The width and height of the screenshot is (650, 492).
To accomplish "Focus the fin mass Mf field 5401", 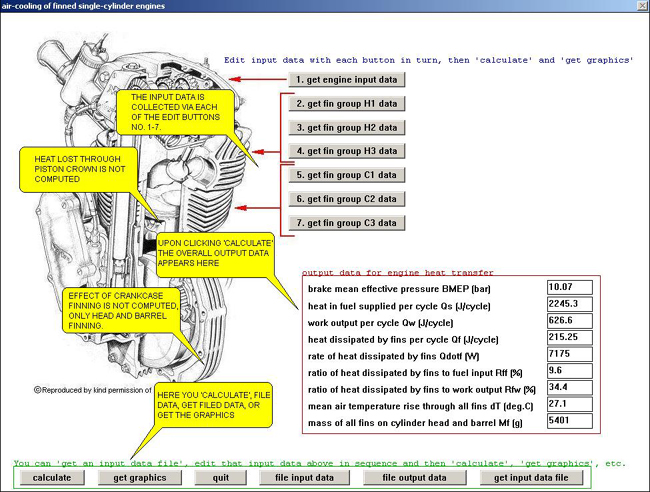I will 570,421.
